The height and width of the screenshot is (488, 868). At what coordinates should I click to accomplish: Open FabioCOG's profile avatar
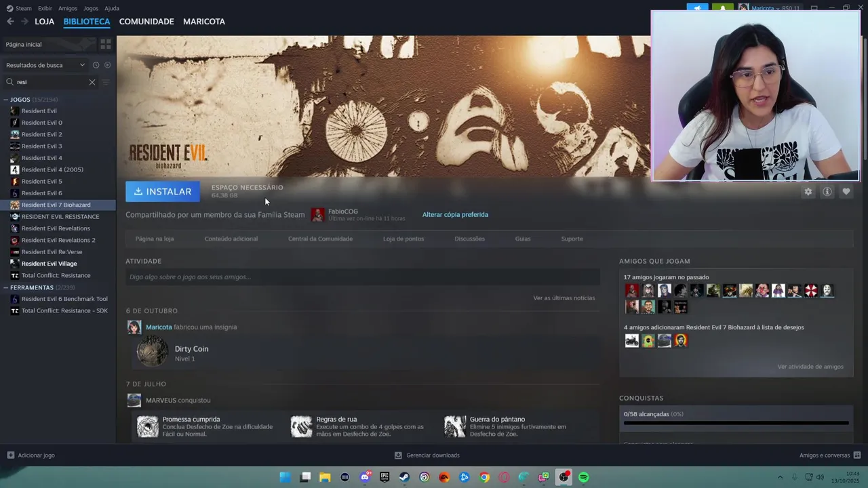317,215
